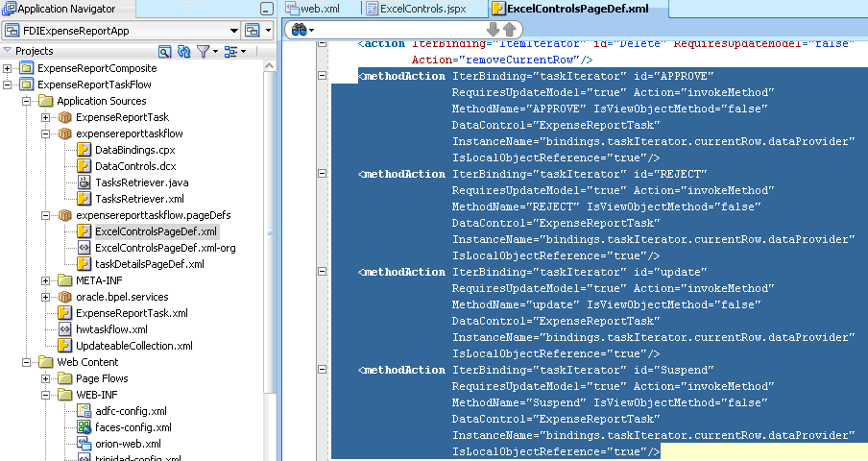The height and width of the screenshot is (461, 868).
Task: Switch to the web.xml editor tab
Action: 313,9
